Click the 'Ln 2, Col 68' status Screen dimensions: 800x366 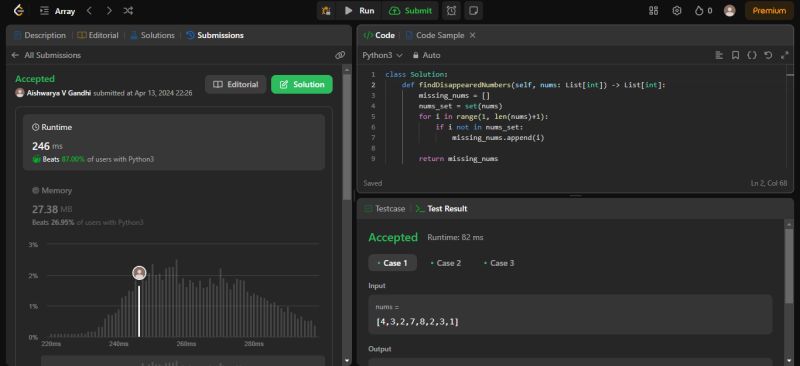tap(769, 183)
